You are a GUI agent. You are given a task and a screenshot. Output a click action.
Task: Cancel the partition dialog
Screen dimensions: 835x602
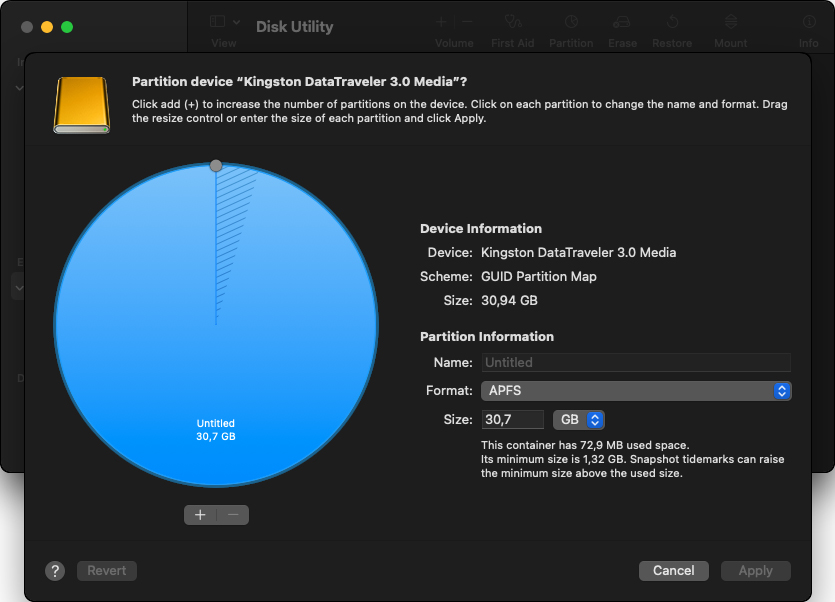point(673,570)
